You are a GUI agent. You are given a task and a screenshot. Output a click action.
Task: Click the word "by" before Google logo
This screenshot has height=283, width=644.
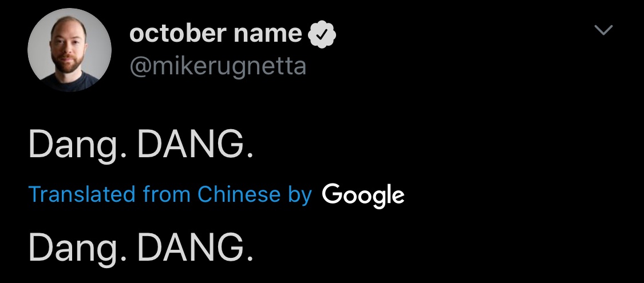[300, 195]
